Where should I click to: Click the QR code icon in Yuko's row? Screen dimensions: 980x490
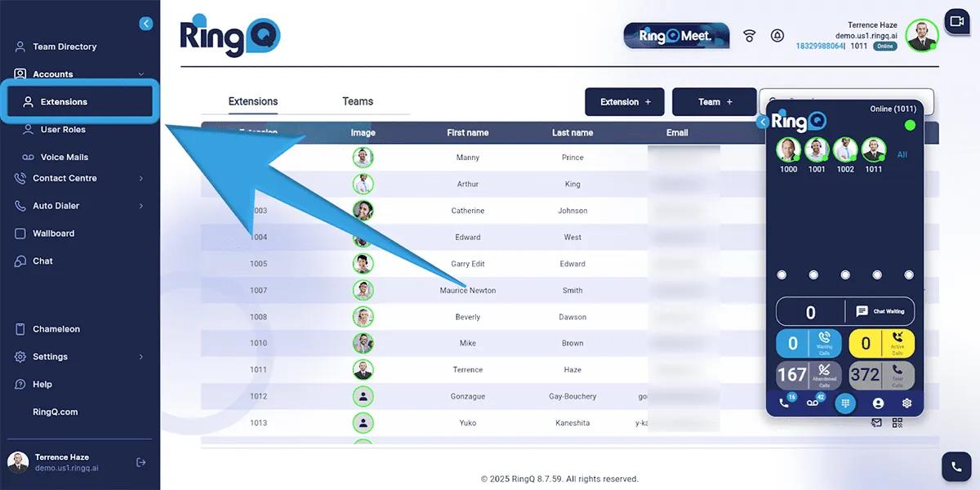[x=898, y=423]
